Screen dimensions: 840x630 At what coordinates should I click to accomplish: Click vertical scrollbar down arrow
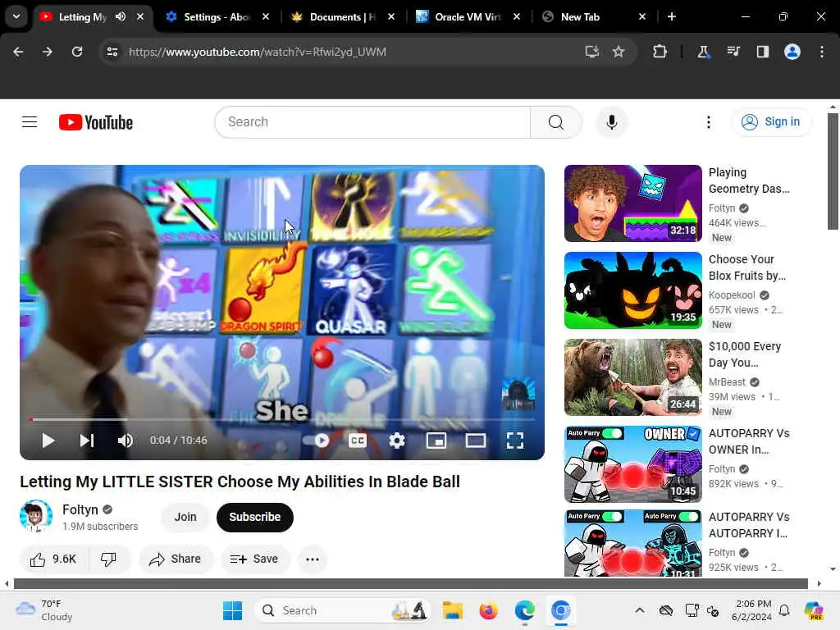point(832,569)
